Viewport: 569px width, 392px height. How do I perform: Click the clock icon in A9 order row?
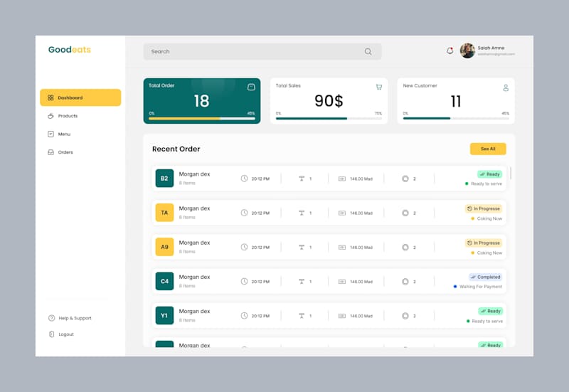[244, 247]
